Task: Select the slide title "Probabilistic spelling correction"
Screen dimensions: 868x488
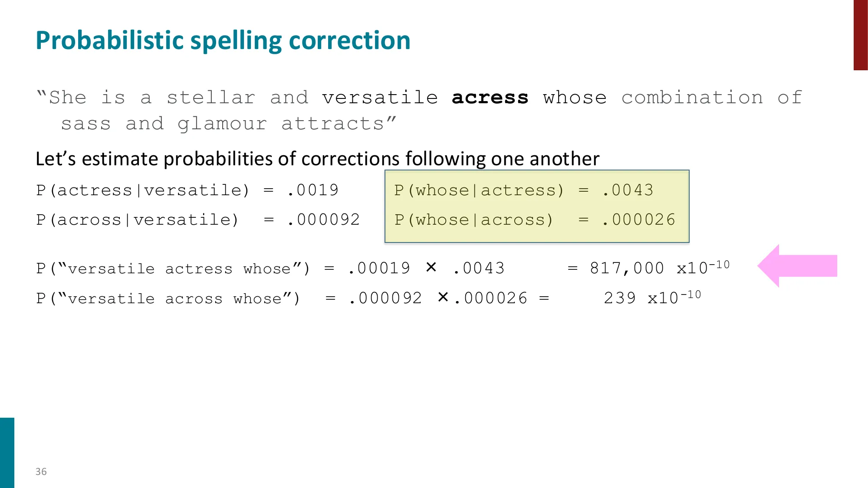Action: tap(223, 40)
